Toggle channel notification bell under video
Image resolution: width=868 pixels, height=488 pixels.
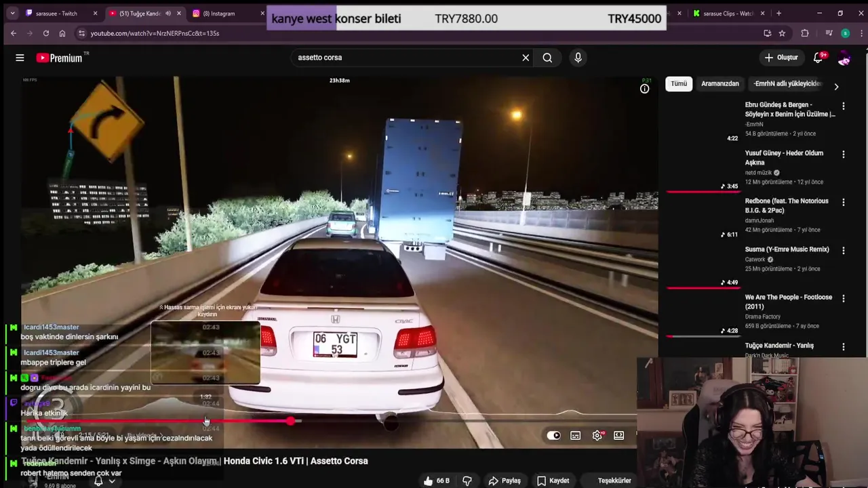click(x=98, y=481)
